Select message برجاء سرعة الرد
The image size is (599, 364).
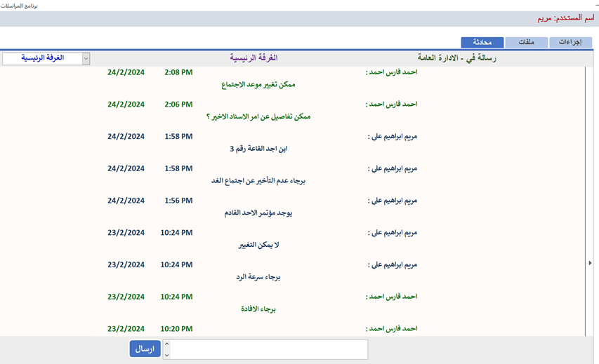coord(258,277)
